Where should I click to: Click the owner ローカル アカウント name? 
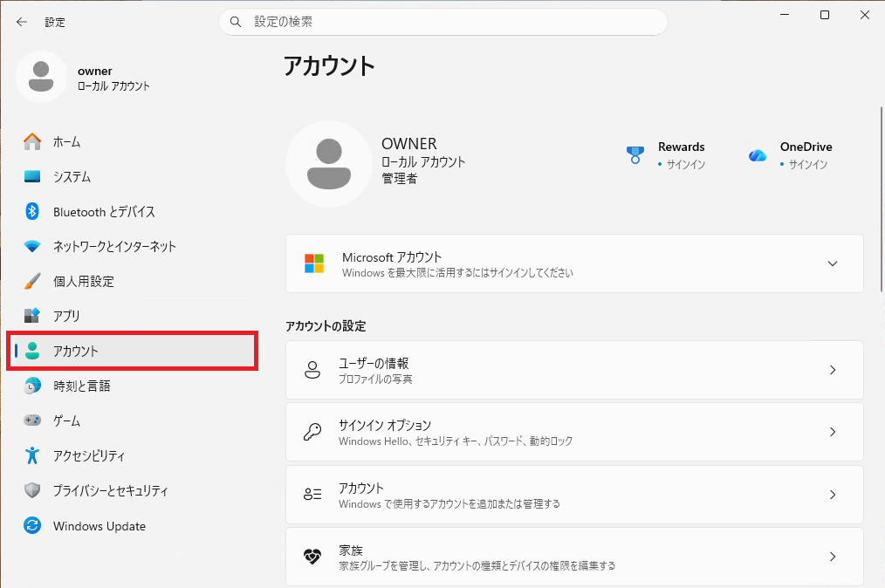point(113,78)
